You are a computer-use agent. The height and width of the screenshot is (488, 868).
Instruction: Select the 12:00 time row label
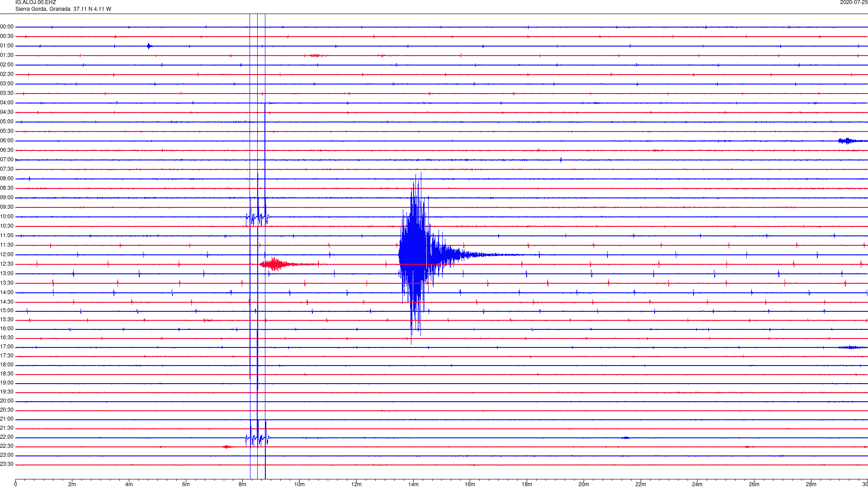(7, 255)
